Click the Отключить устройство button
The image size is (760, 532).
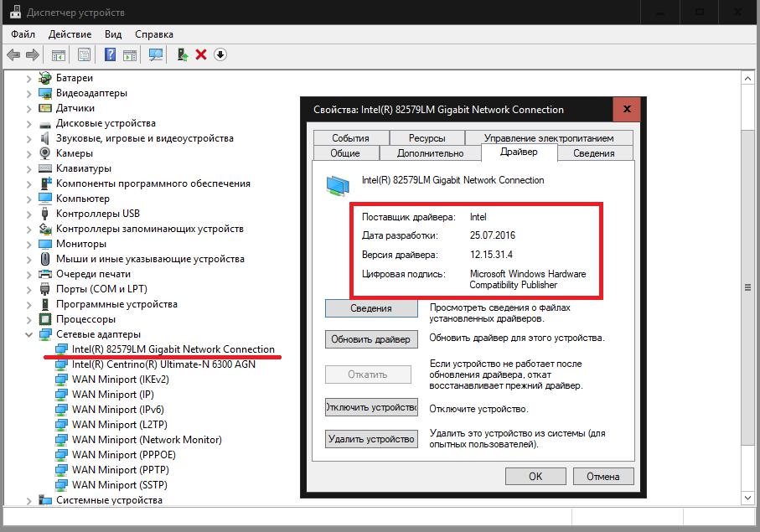point(371,407)
